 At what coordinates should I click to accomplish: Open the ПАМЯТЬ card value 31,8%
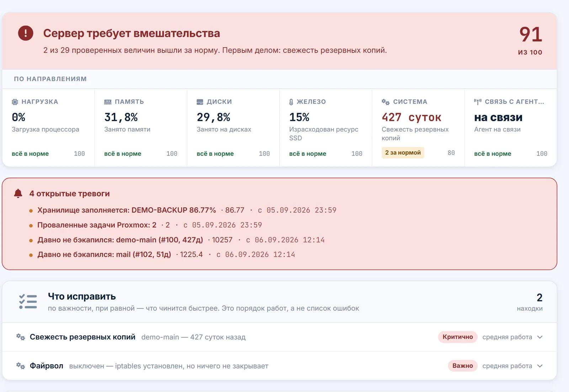pyautogui.click(x=121, y=117)
